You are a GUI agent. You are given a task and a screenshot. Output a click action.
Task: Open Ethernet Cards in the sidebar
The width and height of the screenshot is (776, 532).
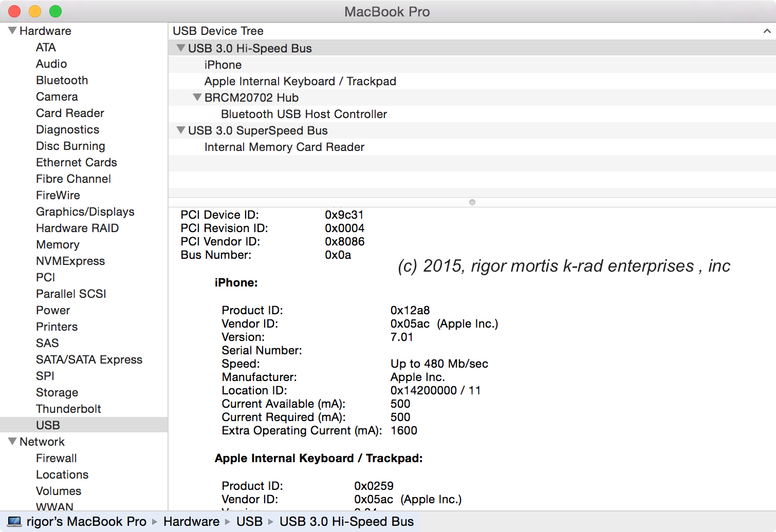tap(77, 162)
